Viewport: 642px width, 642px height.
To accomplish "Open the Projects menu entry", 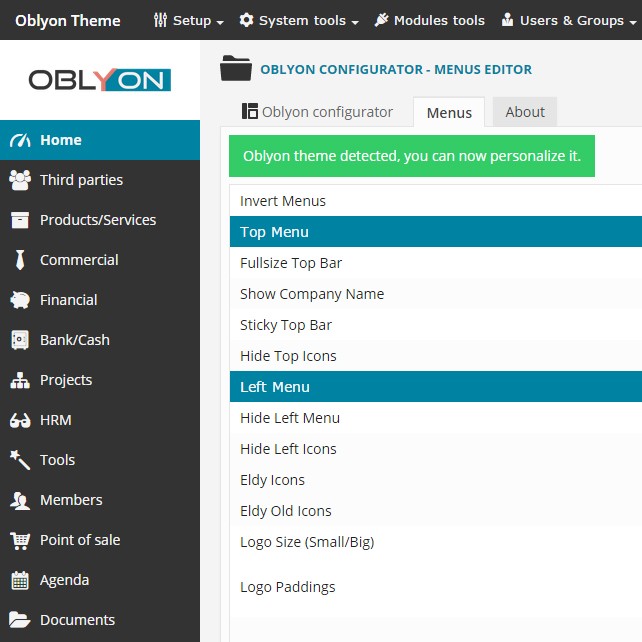I will pyautogui.click(x=100, y=380).
